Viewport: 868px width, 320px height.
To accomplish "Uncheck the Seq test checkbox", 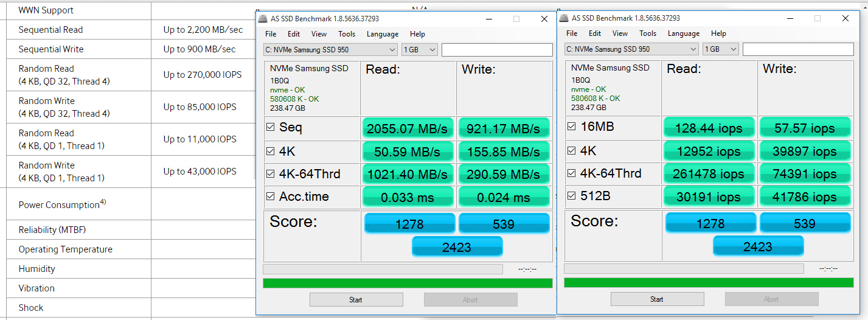I will tap(270, 128).
